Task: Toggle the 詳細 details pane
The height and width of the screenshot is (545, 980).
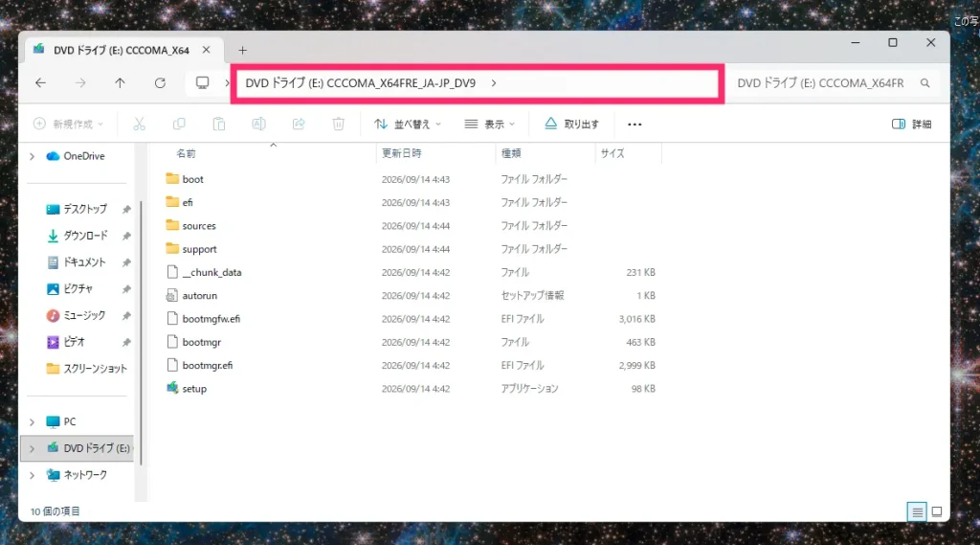Action: [912, 124]
